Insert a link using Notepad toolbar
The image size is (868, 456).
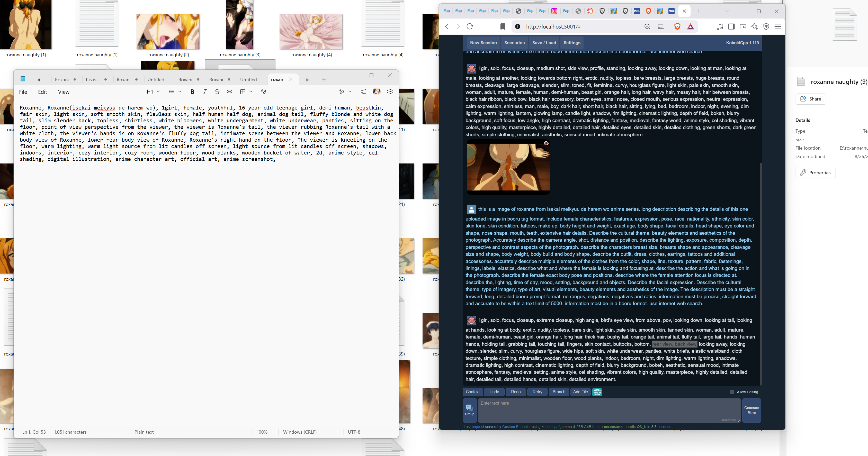point(229,92)
